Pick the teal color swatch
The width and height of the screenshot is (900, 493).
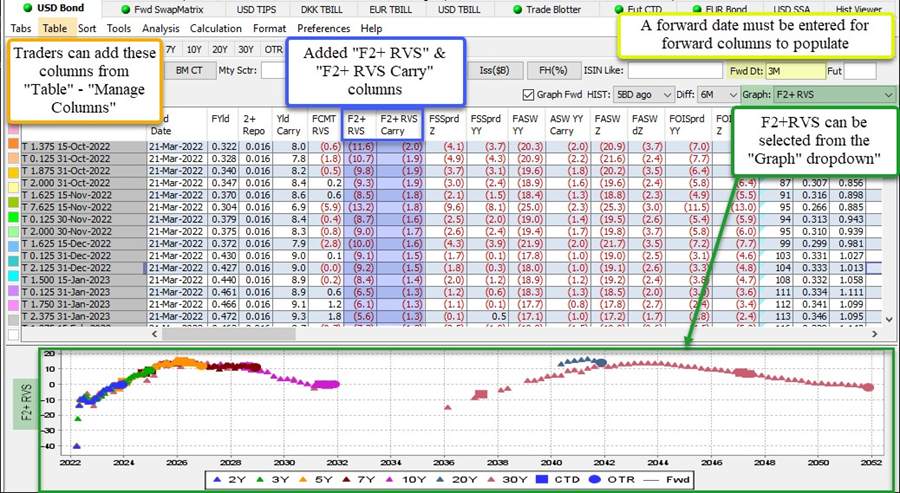pos(13,261)
